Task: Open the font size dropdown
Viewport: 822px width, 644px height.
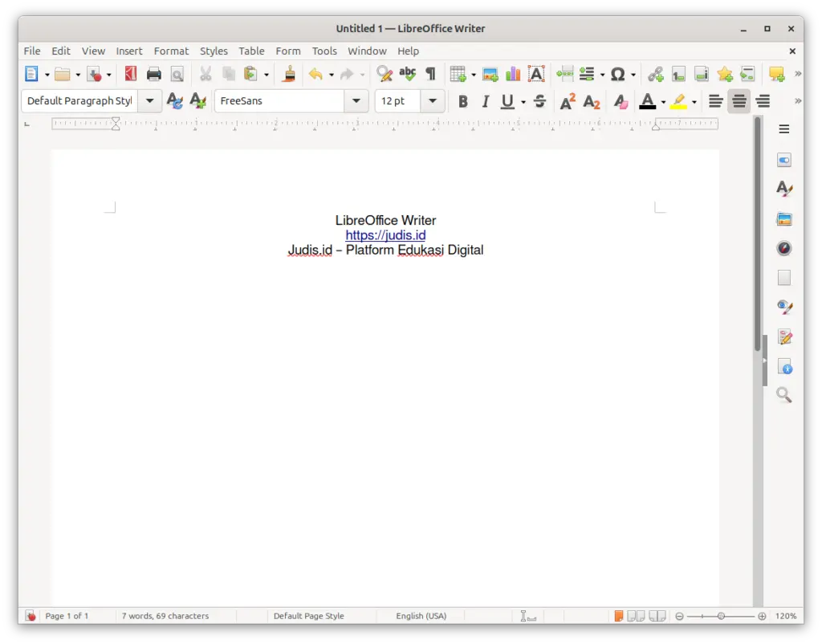Action: click(x=432, y=100)
